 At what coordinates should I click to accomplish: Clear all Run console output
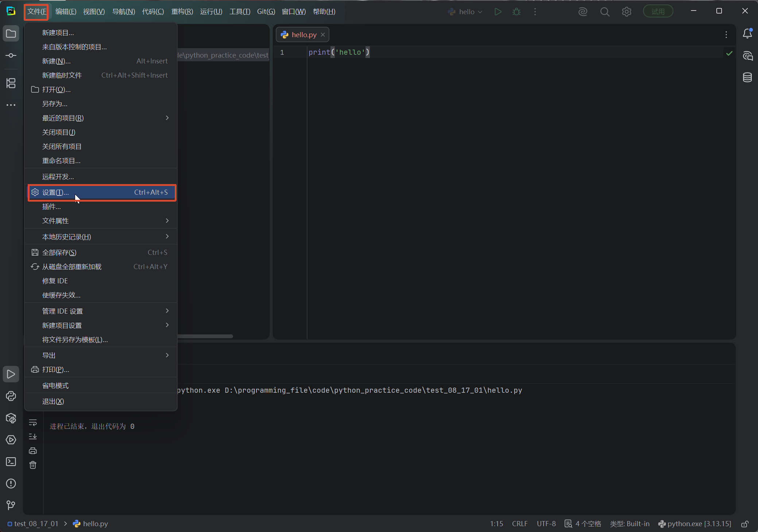pyautogui.click(x=33, y=465)
